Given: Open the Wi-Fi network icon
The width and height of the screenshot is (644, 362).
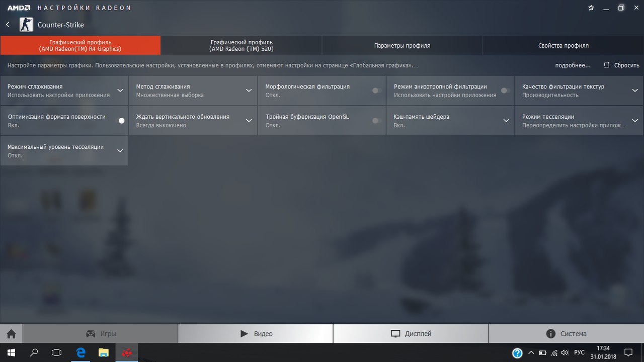Looking at the screenshot, I should pos(554,352).
